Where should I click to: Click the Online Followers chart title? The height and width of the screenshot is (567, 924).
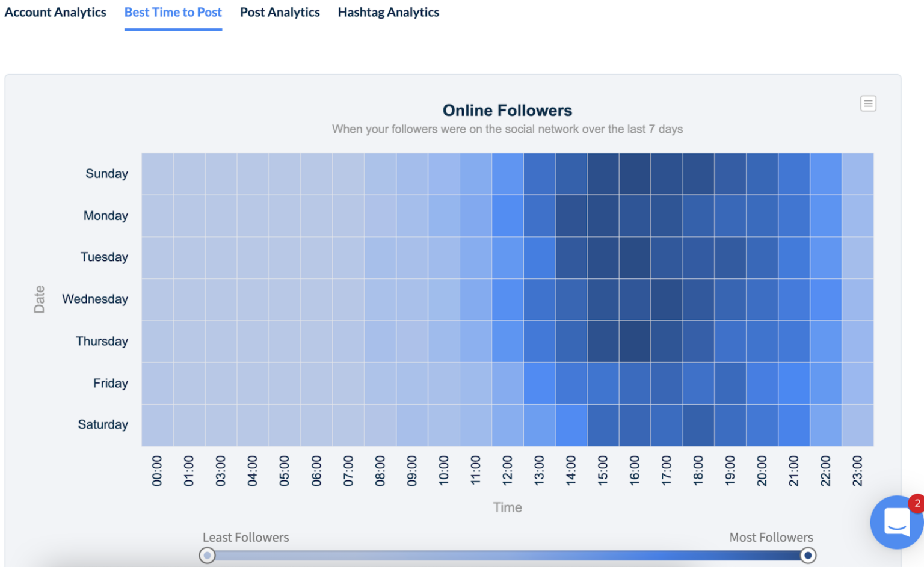[508, 110]
